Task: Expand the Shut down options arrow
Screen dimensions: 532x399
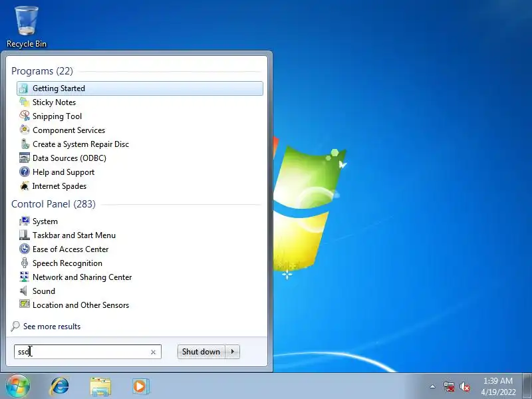Action: pos(232,352)
